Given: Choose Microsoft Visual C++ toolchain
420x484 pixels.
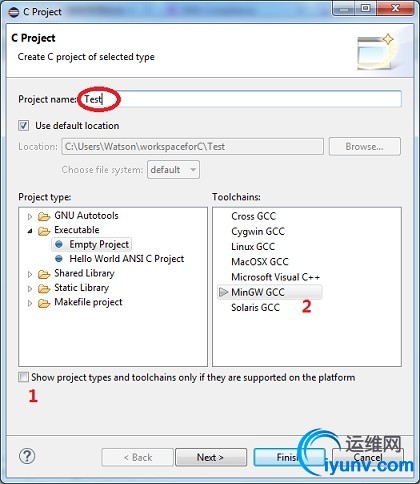Looking at the screenshot, I should (276, 277).
